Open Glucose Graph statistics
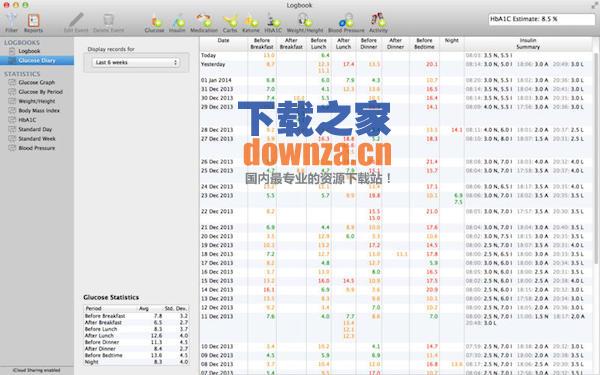The height and width of the screenshot is (375, 600). (37, 82)
